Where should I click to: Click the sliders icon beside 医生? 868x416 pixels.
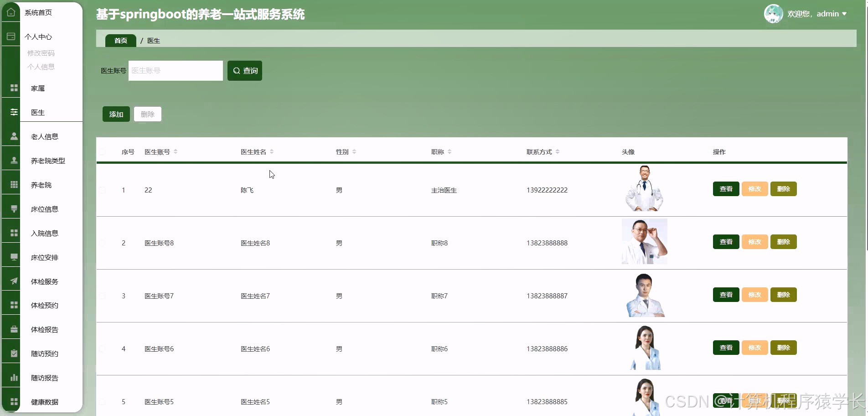[x=14, y=112]
